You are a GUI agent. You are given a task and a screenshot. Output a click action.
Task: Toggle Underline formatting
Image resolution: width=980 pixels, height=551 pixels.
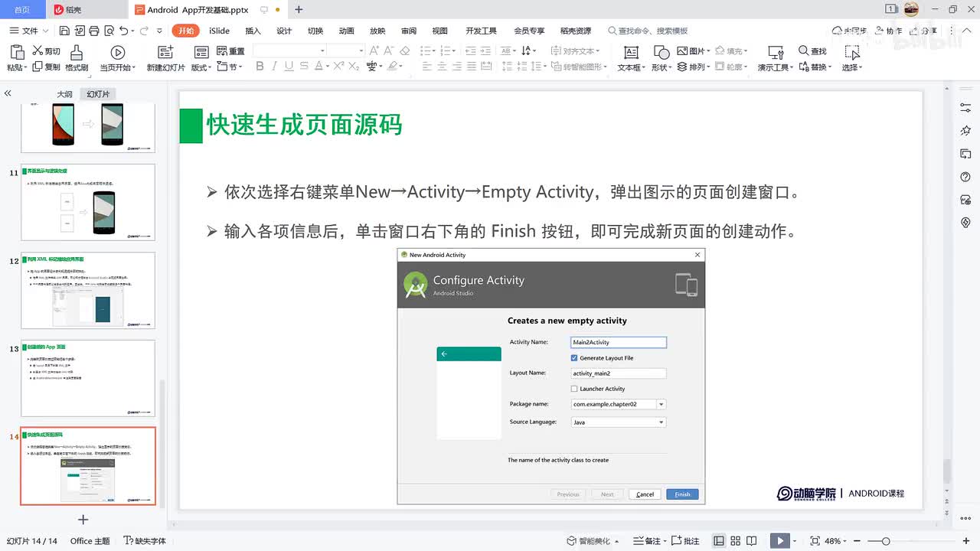[x=288, y=67]
